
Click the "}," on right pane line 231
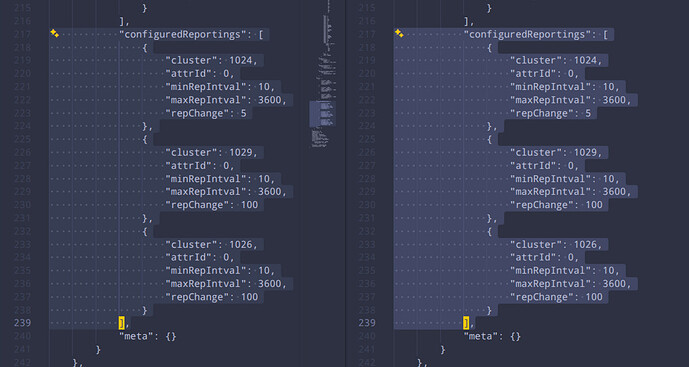click(492, 218)
